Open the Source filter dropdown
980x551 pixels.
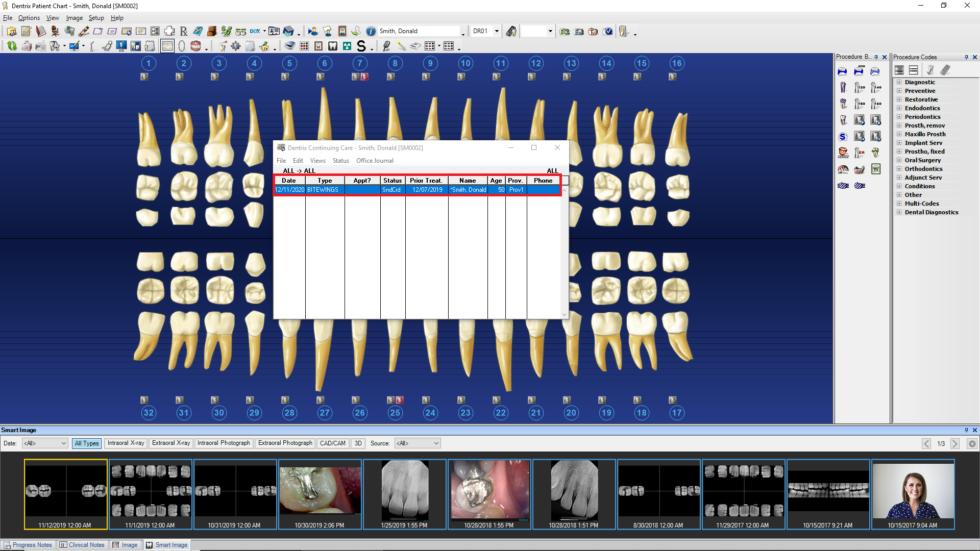tap(418, 443)
